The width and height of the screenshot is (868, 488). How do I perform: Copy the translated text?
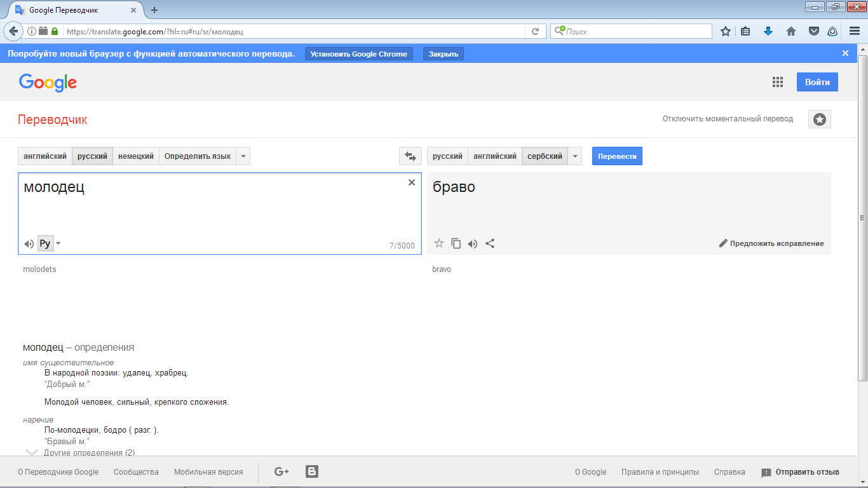456,243
